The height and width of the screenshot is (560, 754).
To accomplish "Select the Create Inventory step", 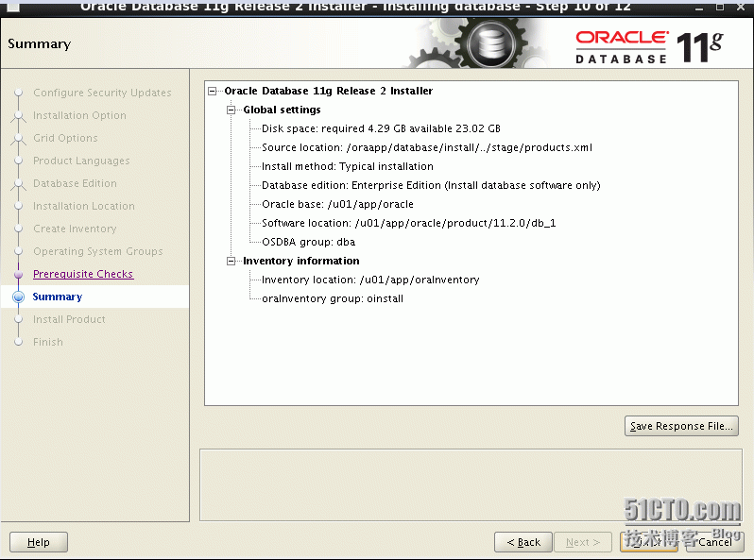I will pyautogui.click(x=75, y=229).
